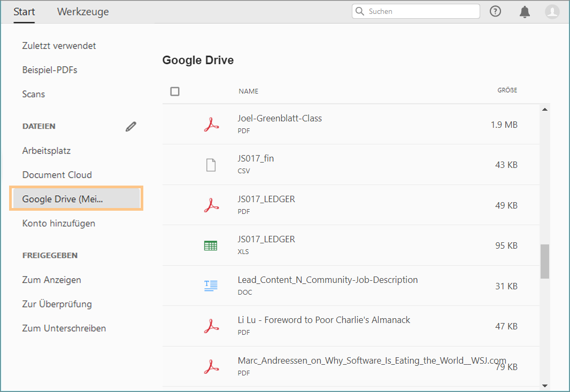Click scrollbar down arrow in file list
The height and width of the screenshot is (392, 570).
(544, 385)
